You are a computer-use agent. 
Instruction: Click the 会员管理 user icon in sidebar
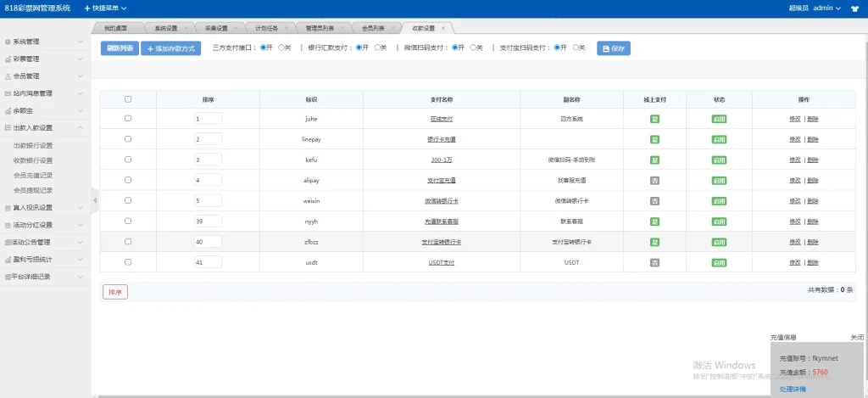pos(8,76)
